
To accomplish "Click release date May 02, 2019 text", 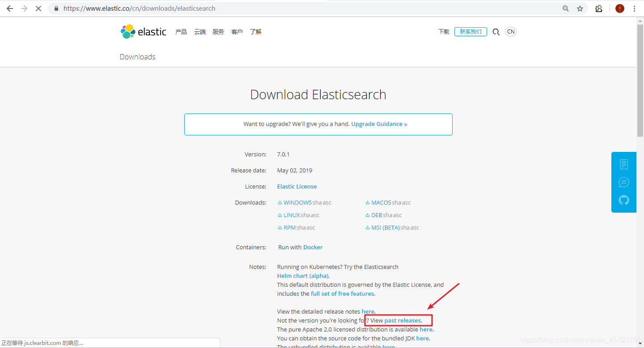I will coord(295,171).
